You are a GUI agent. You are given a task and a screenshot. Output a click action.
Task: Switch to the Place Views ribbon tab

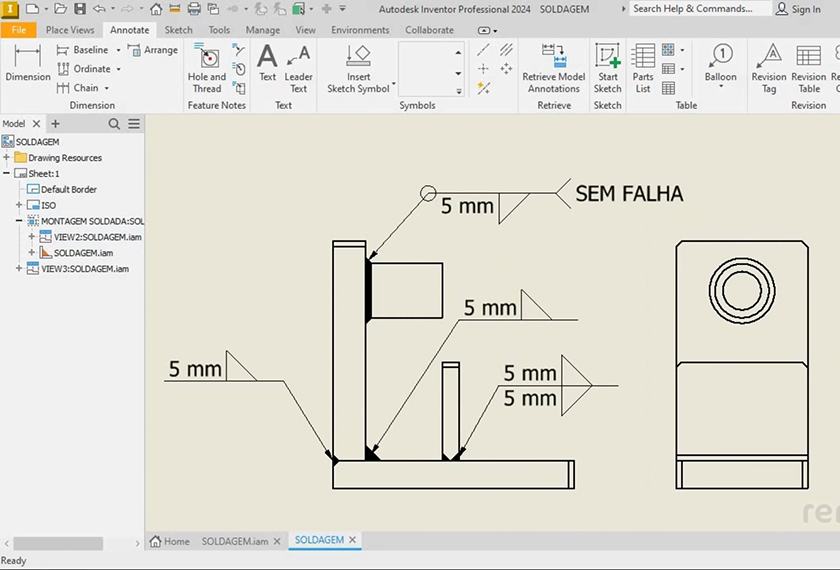70,30
